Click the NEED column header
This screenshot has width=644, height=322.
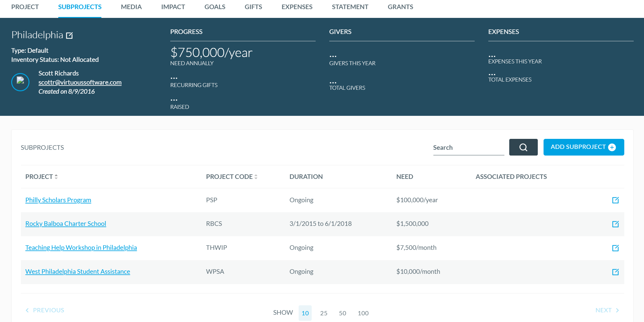point(405,177)
